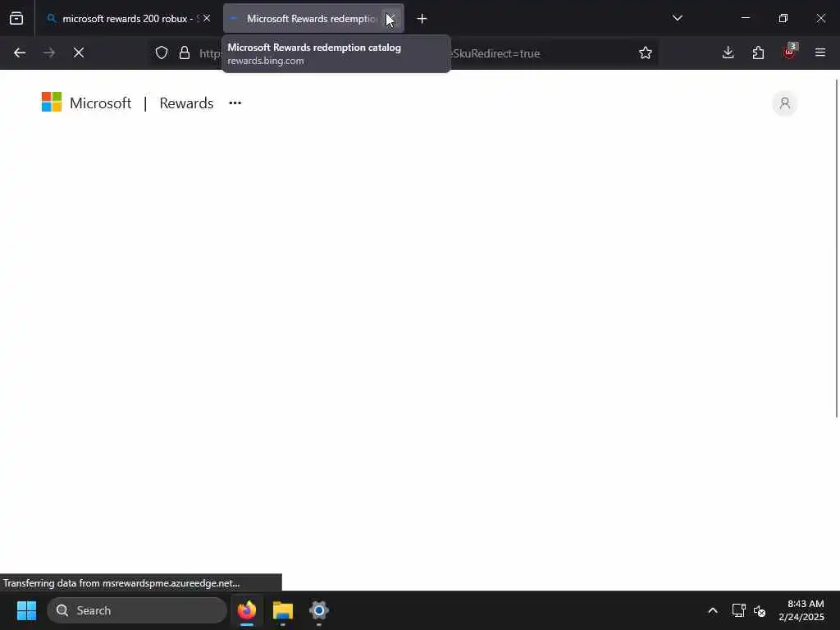The height and width of the screenshot is (630, 840).
Task: Stop loading the page
Action: coord(79,52)
